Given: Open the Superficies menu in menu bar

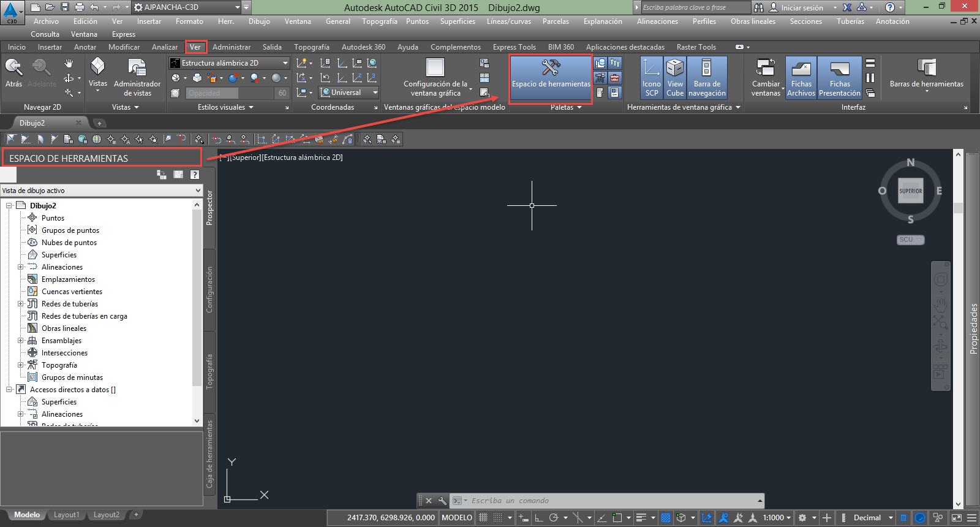Looking at the screenshot, I should click(x=458, y=21).
